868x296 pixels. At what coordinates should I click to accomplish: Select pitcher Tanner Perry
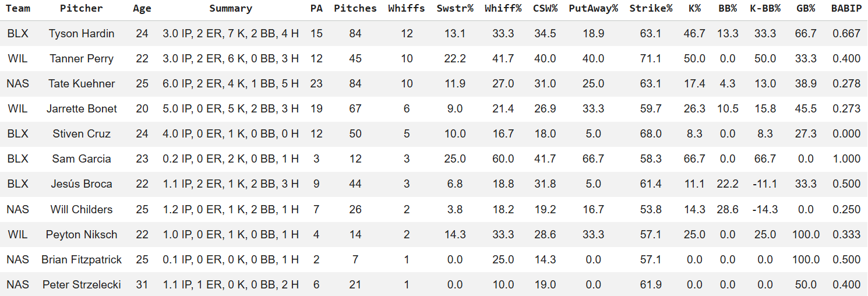82,59
